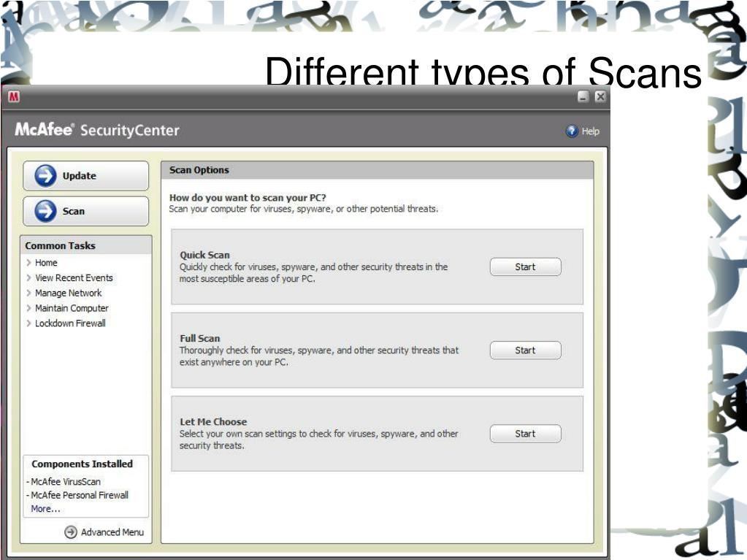Expand the Lockdown Firewall chevron
This screenshot has width=747, height=560.
28,323
